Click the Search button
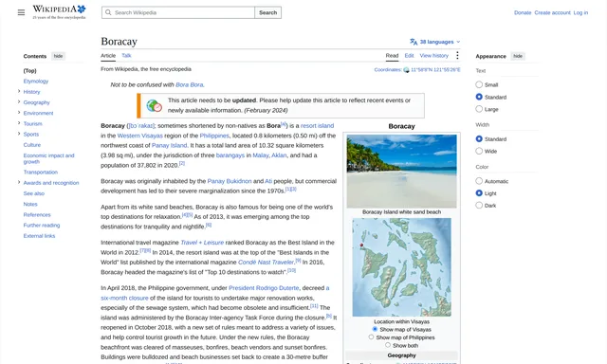The width and height of the screenshot is (607, 364). (x=267, y=12)
